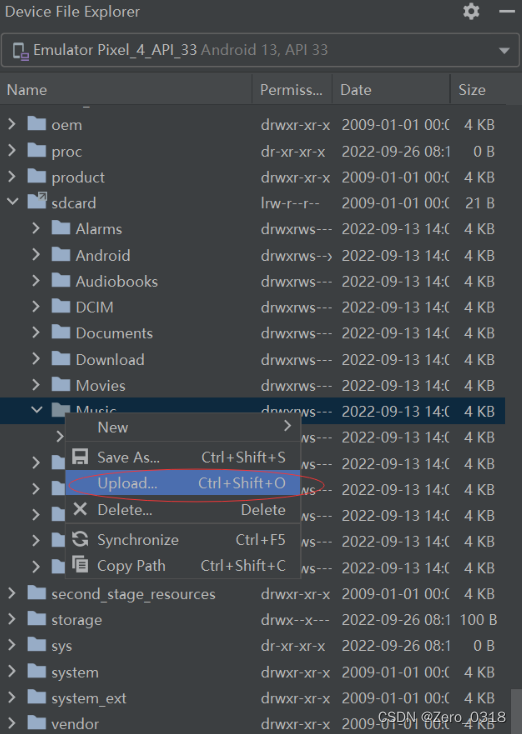Choose Synchronize from the context menu
This screenshot has width=522, height=734.
click(183, 540)
